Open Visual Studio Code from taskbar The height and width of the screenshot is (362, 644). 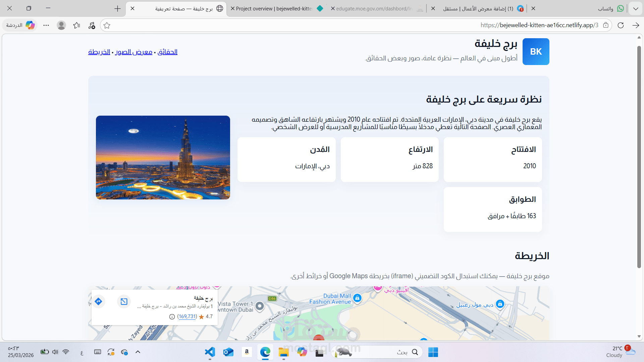coord(210,352)
